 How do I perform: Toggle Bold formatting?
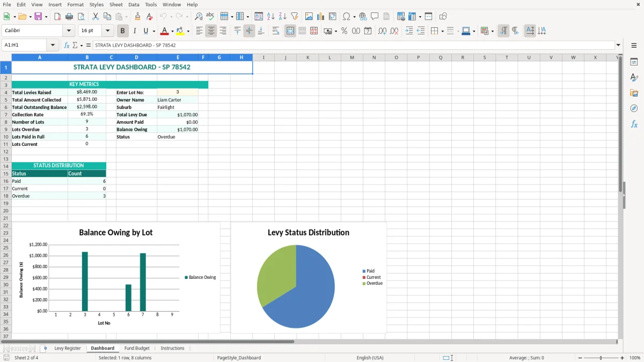point(122,31)
